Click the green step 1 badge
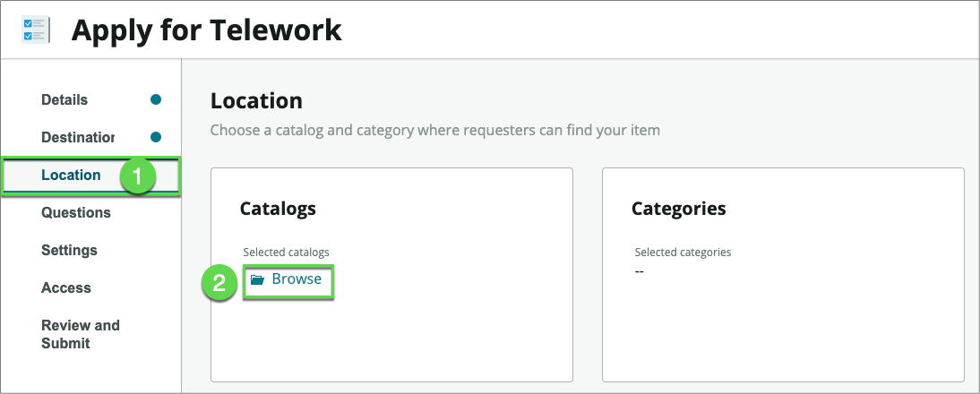The height and width of the screenshot is (394, 980). pyautogui.click(x=136, y=176)
